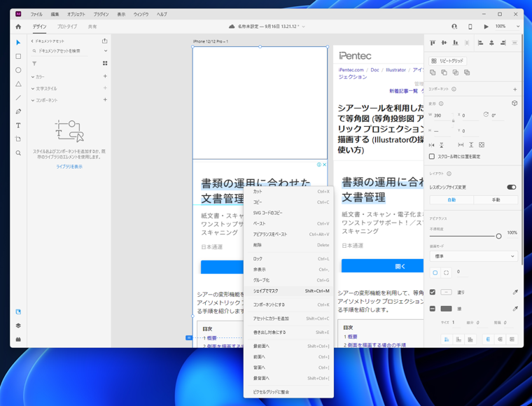Open the オブジェクト menu
The height and width of the screenshot is (406, 532).
click(76, 14)
